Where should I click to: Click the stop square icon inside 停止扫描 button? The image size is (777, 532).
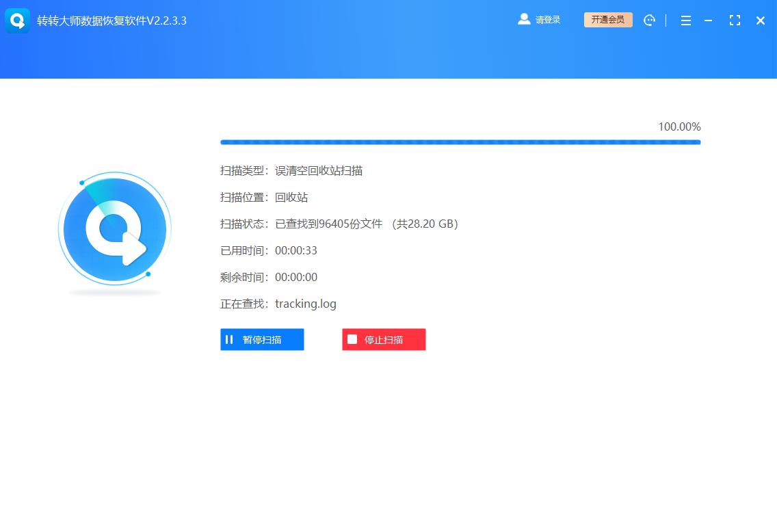pos(352,339)
